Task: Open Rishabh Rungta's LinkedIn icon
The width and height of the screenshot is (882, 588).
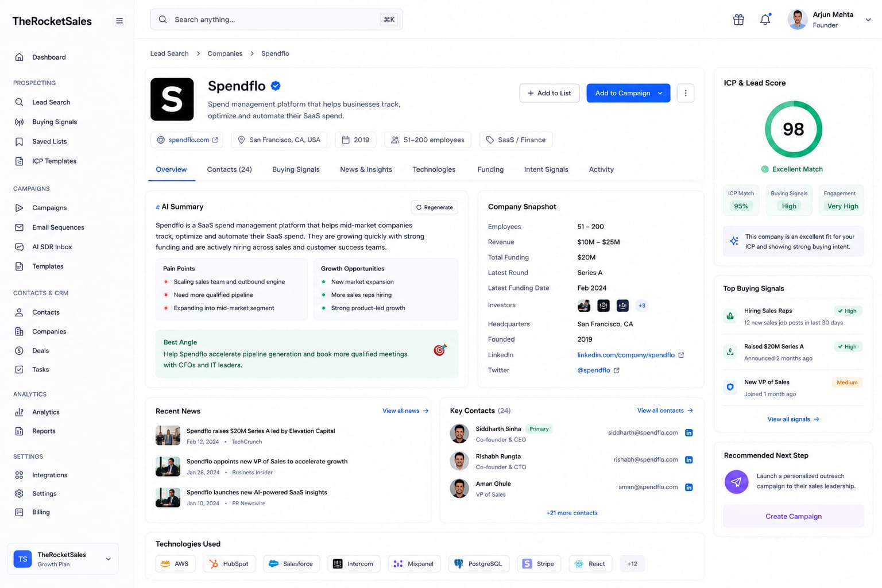Action: click(688, 460)
